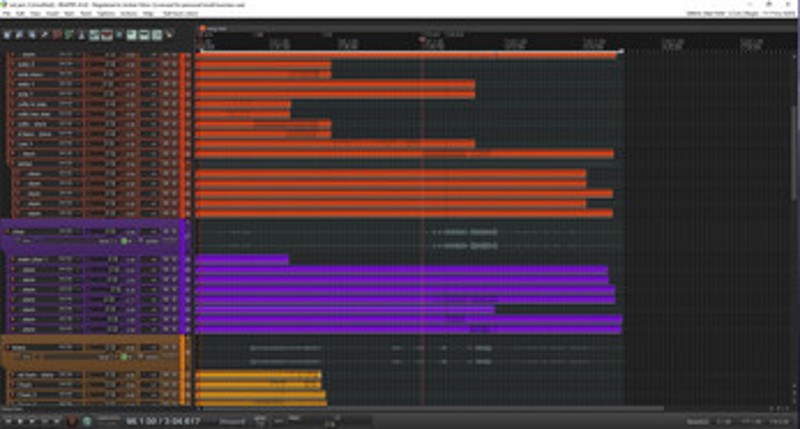This screenshot has width=800, height=429.
Task: Toggle the locking toolbar icon
Action: pyautogui.click(x=169, y=35)
